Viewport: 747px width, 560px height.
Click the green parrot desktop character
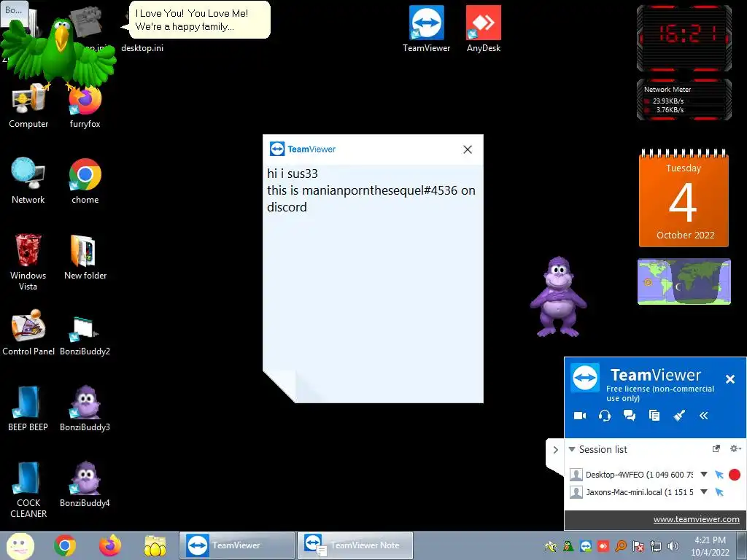(58, 53)
